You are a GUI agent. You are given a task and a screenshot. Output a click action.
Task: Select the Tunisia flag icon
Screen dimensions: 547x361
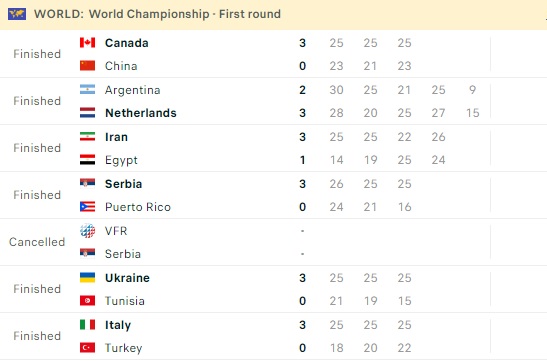pyautogui.click(x=87, y=301)
